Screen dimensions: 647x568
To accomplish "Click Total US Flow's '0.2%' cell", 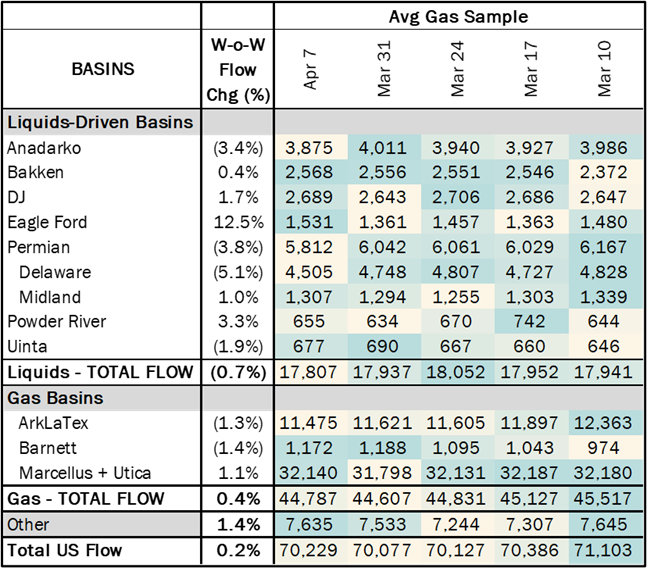I will (238, 551).
